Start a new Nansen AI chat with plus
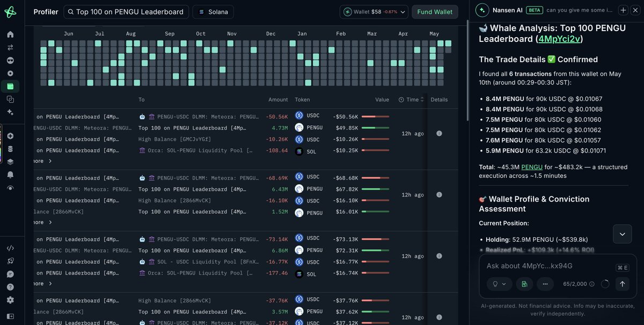This screenshot has height=325, width=644. coord(623,10)
